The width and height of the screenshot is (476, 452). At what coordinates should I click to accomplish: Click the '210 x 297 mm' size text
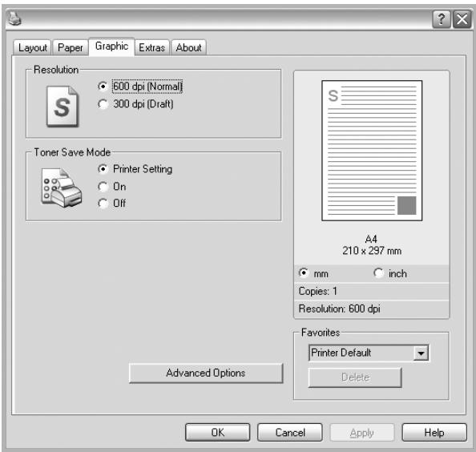[372, 251]
